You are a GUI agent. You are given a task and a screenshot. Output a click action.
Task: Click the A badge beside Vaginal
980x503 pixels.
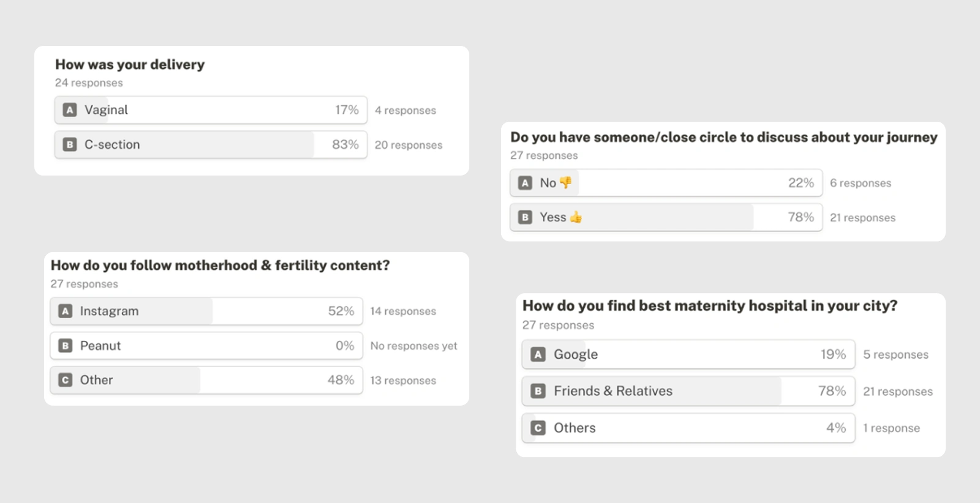pyautogui.click(x=70, y=110)
